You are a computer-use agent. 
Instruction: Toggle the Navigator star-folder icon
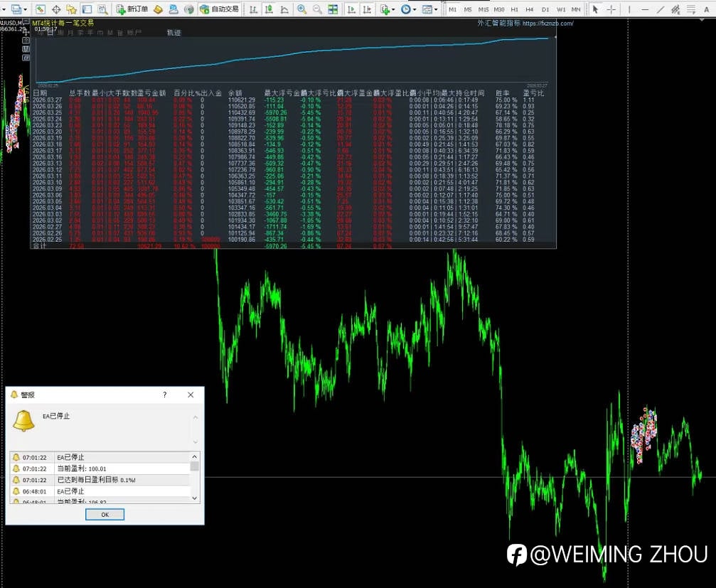(x=71, y=9)
